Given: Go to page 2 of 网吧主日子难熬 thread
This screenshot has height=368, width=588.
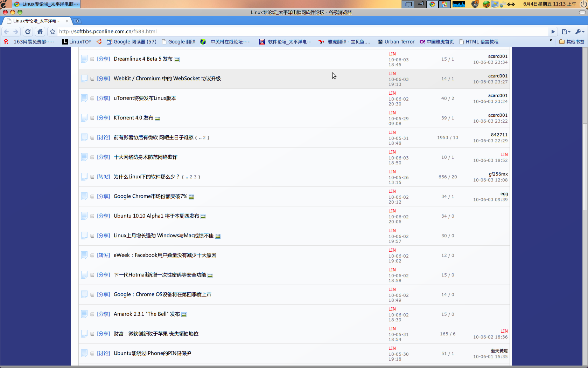Looking at the screenshot, I should pyautogui.click(x=204, y=138).
